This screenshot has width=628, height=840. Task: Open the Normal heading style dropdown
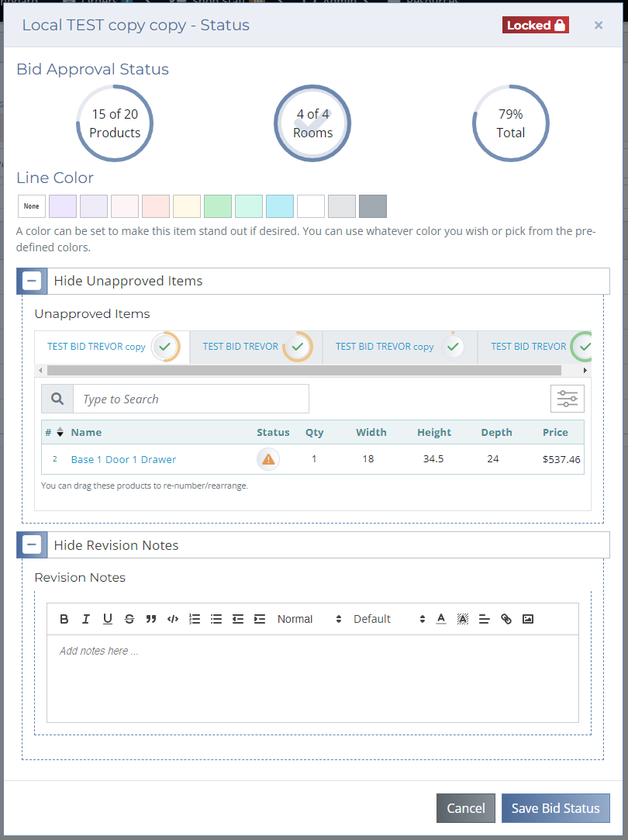(309, 619)
